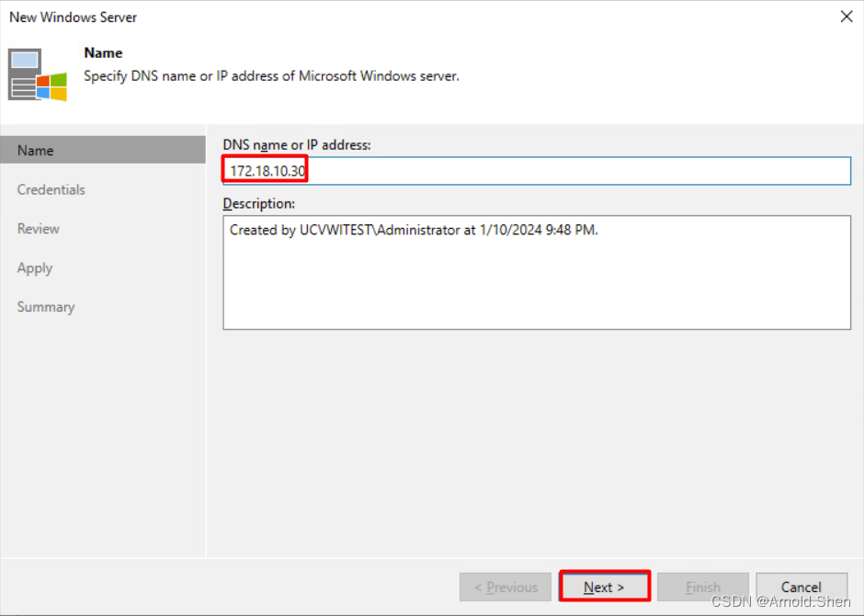Click the 'Specify DNS name or IP address' subtitle
This screenshot has width=864, height=616.
pyautogui.click(x=271, y=76)
